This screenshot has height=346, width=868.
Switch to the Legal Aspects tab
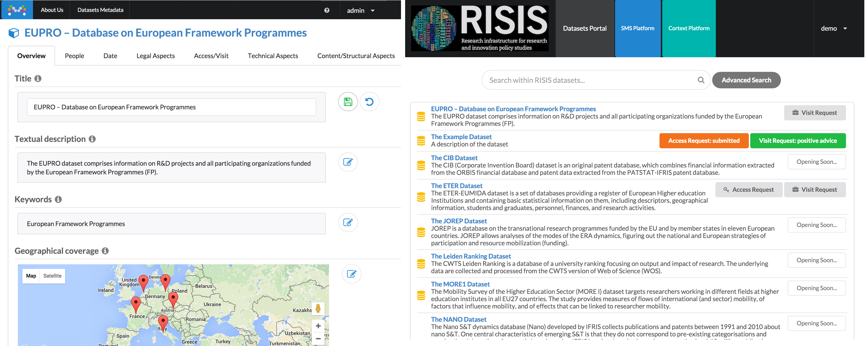(155, 56)
